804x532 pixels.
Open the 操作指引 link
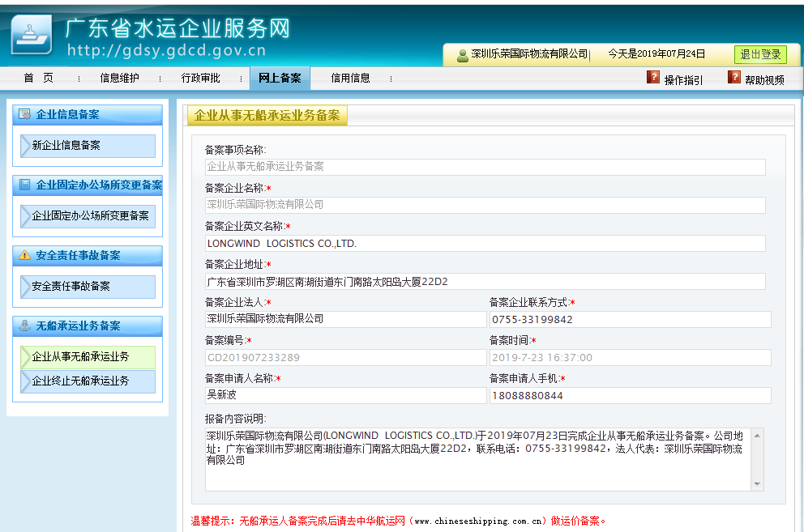pos(683,80)
